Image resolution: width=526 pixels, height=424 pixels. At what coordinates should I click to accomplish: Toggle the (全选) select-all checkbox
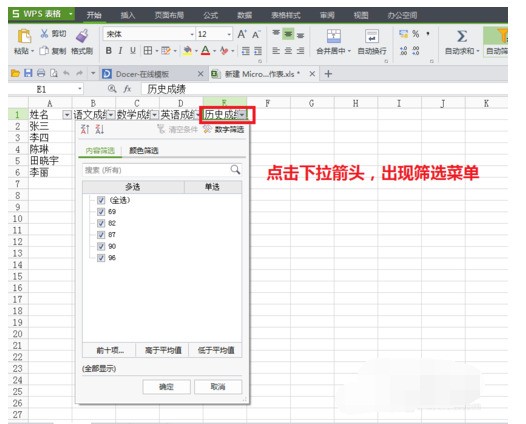pos(101,200)
